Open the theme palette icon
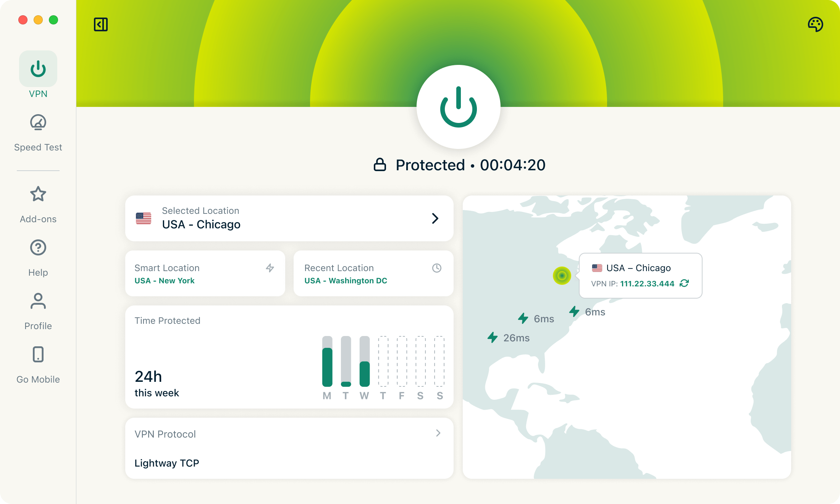This screenshot has width=840, height=504. tap(815, 24)
